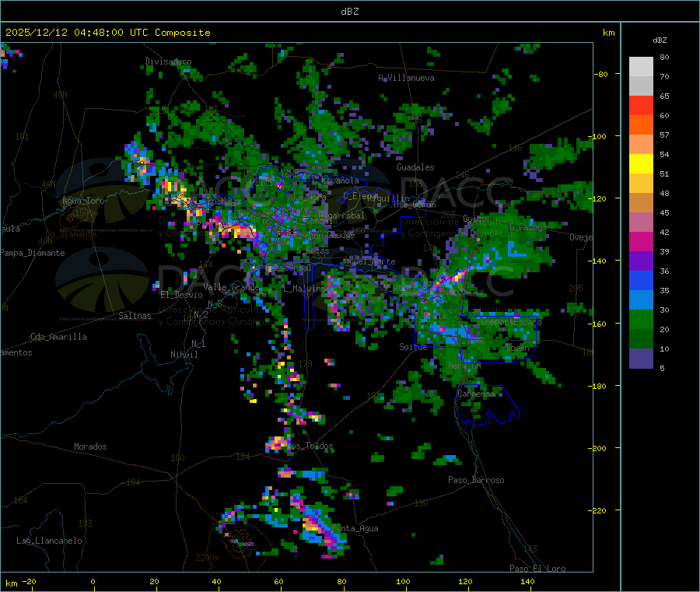
Task: Click the '-100' tick on the right axis
Action: 597,136
